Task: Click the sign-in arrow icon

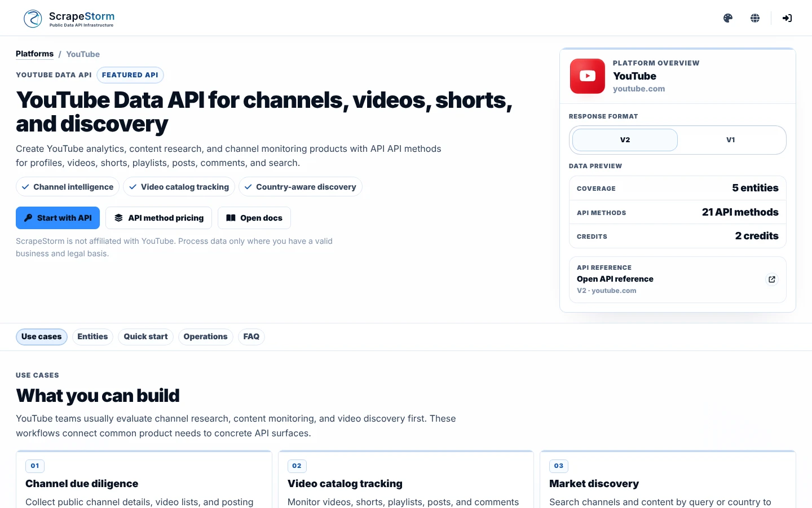Action: (787, 18)
